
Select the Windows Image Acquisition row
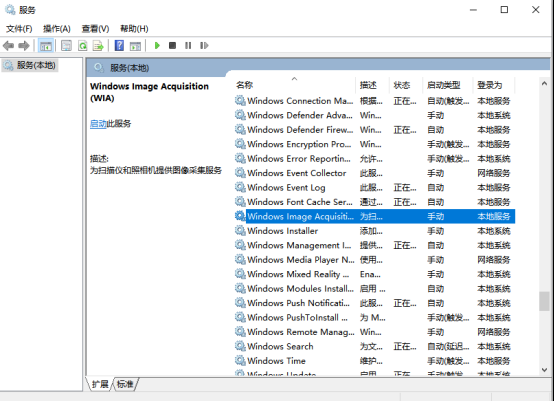click(375, 216)
